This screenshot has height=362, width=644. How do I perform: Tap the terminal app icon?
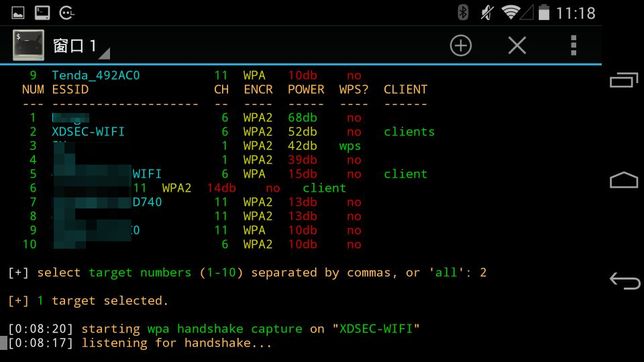tap(28, 45)
